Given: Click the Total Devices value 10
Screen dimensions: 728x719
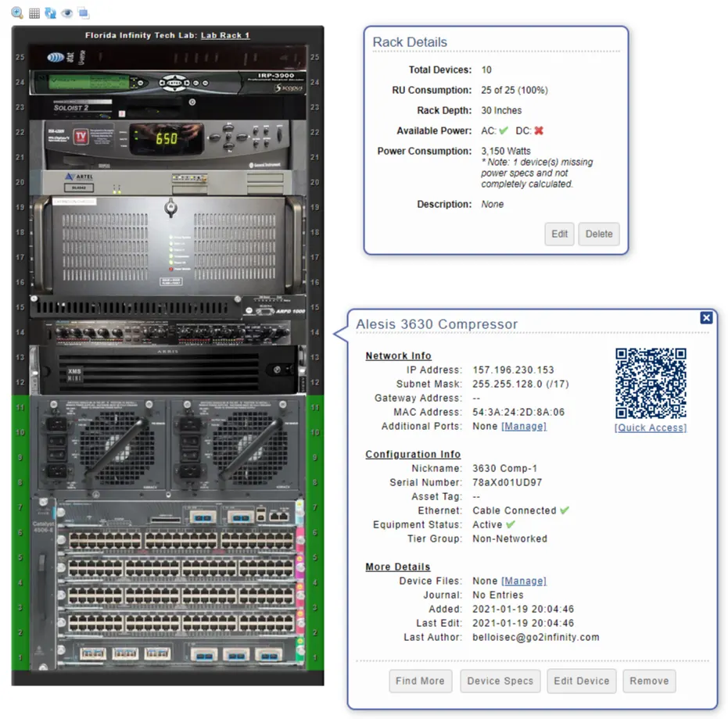Looking at the screenshot, I should coord(486,70).
